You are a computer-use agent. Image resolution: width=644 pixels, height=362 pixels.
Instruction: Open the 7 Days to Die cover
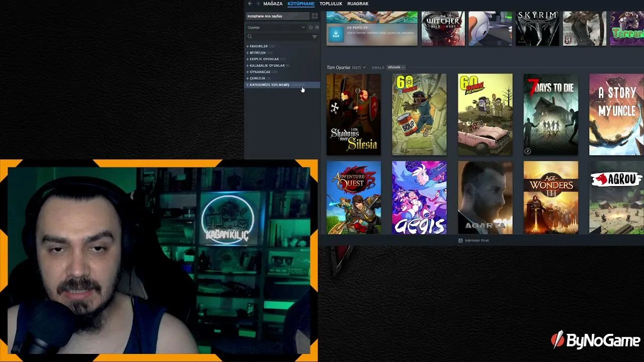(x=551, y=115)
